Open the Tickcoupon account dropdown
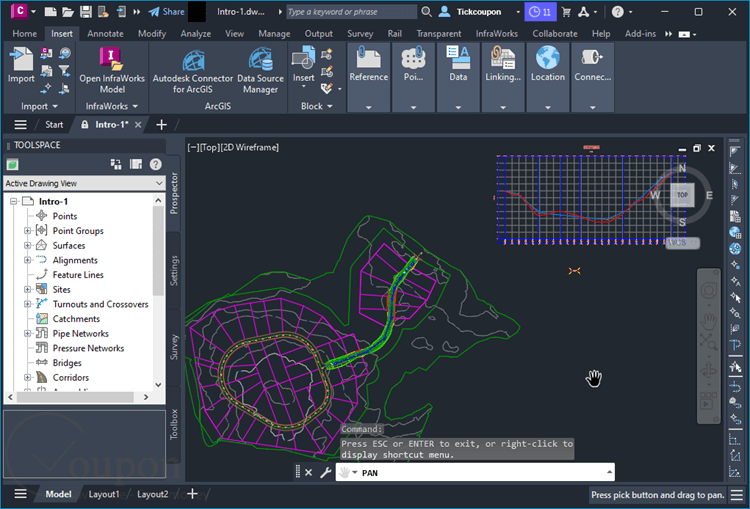Viewport: 750px width, 509px height. pos(518,12)
